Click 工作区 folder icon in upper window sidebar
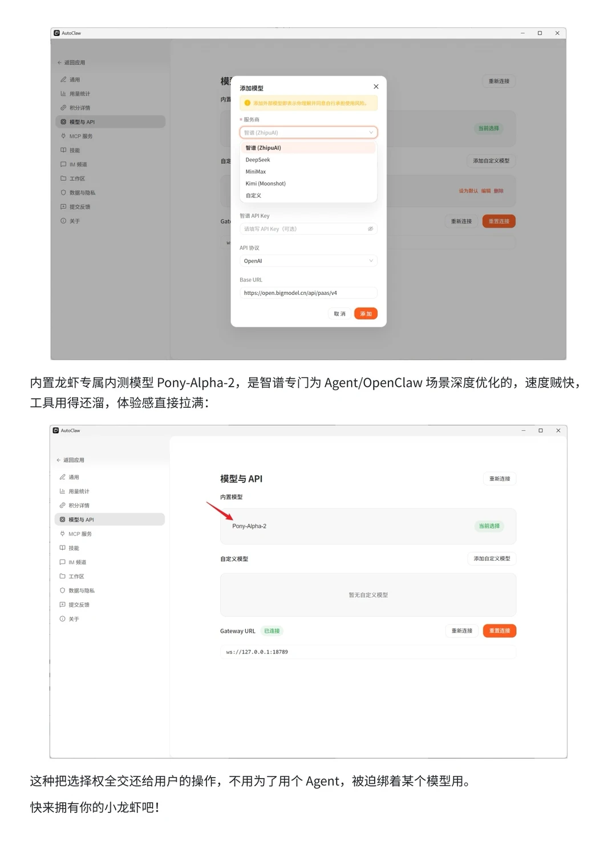 pyautogui.click(x=63, y=179)
